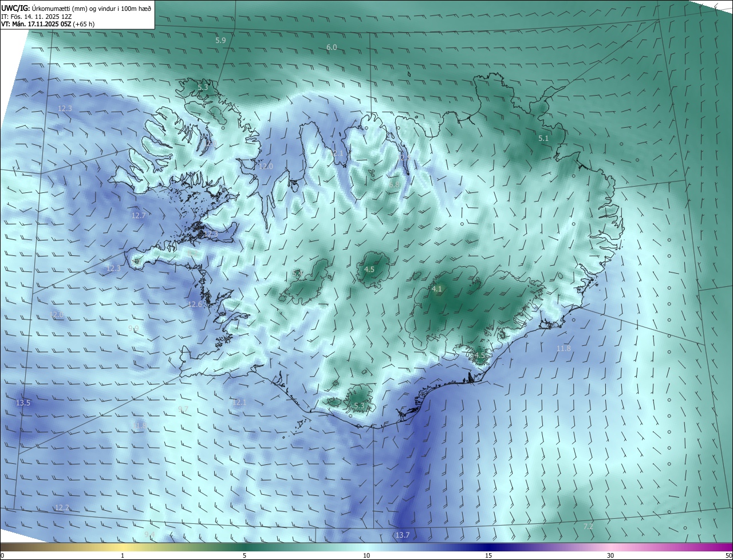Screen dimensions: 733x560
Task: Click the colorbar tick label 0
Action: pyautogui.click(x=2, y=556)
